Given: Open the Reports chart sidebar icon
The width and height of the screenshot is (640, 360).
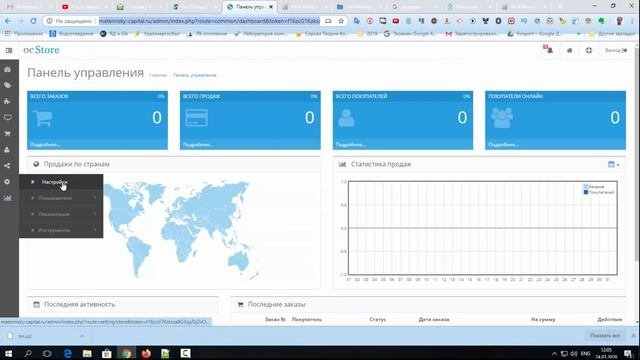Looking at the screenshot, I should pyautogui.click(x=7, y=198).
